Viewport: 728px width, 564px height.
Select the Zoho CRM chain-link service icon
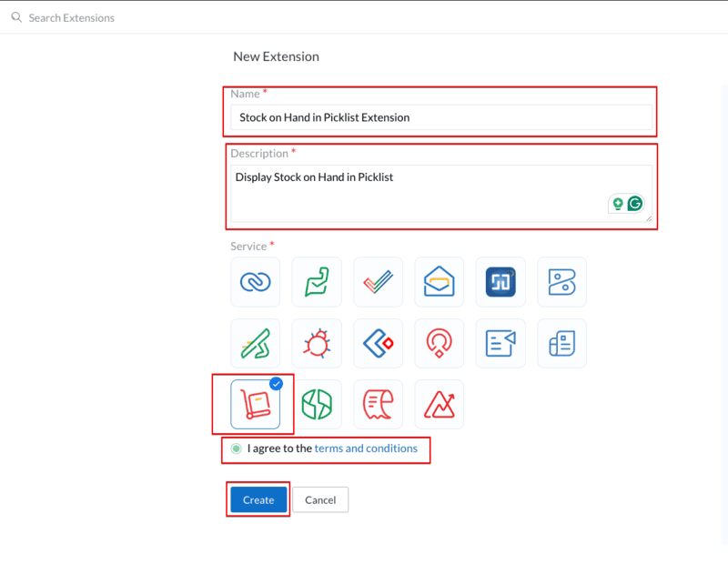[x=255, y=282]
